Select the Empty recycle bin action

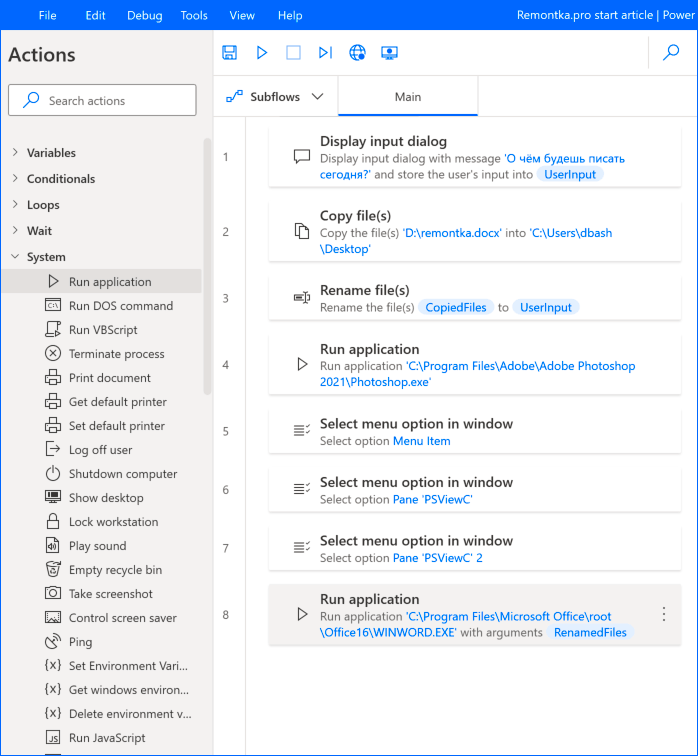pos(102,570)
